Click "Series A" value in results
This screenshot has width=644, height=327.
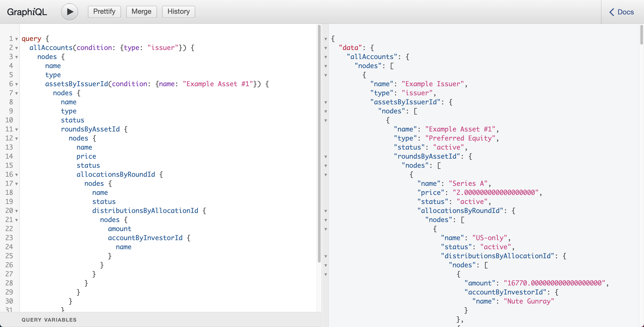tap(468, 183)
